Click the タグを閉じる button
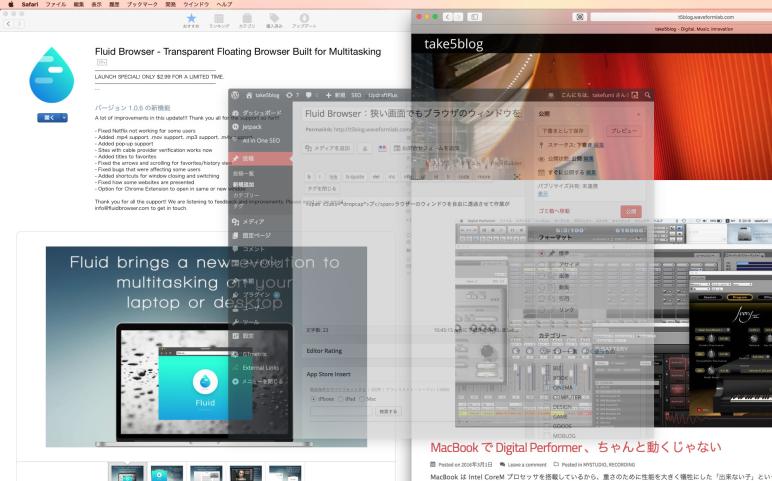772x481 pixels. (x=322, y=189)
